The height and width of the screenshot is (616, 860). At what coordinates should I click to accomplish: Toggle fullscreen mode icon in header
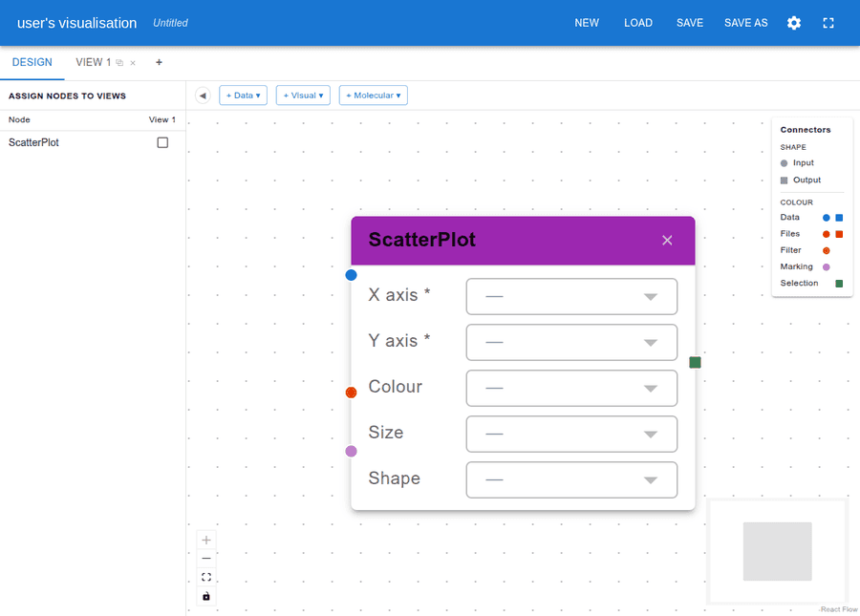828,23
